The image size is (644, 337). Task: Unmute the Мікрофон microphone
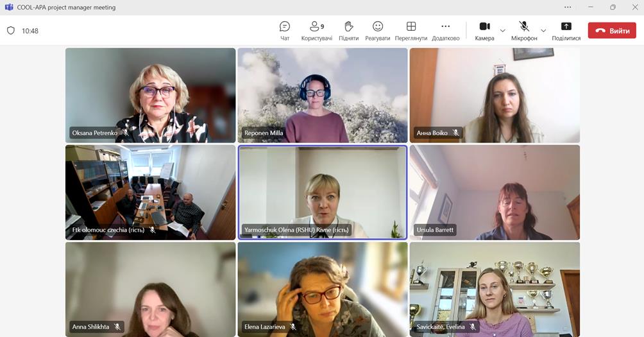(x=523, y=30)
